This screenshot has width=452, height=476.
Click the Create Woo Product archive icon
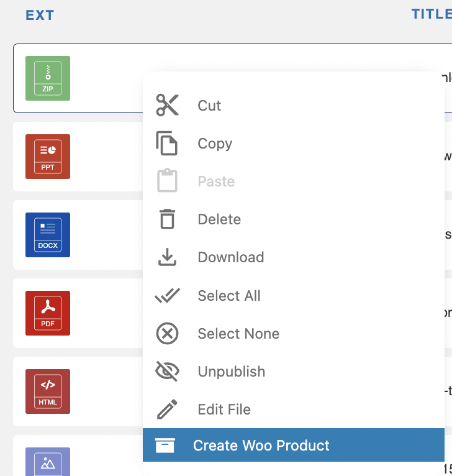(165, 446)
